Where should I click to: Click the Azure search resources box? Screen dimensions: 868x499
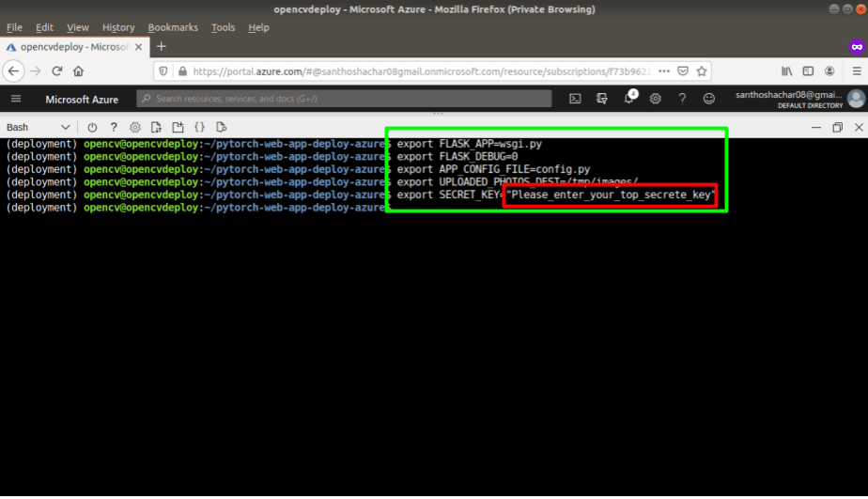click(x=344, y=99)
